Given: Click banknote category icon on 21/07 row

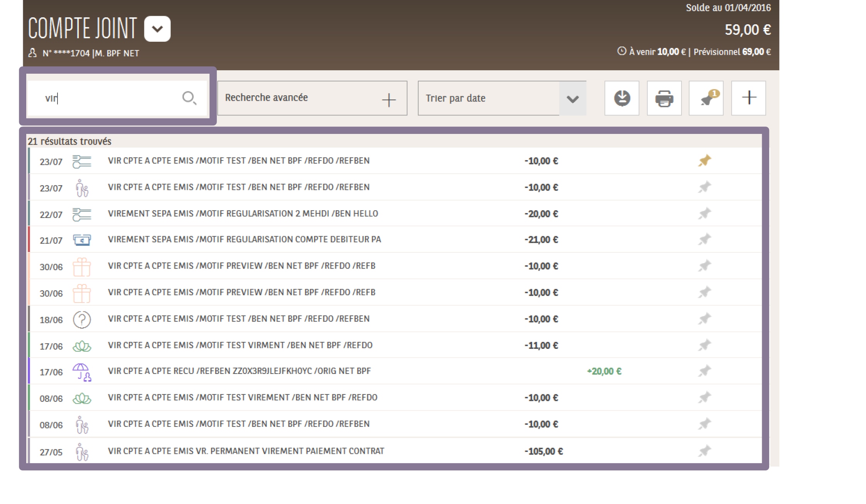Looking at the screenshot, I should [x=81, y=240].
